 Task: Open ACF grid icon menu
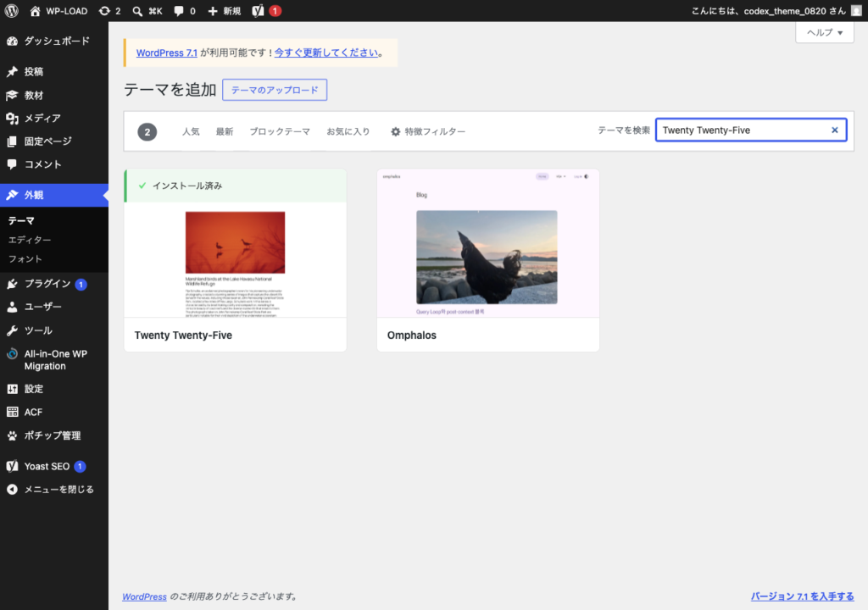[54, 412]
